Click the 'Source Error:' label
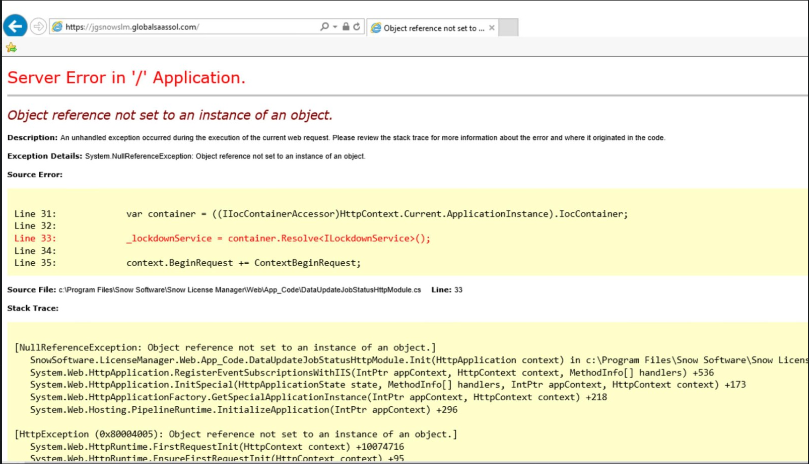 coord(35,174)
